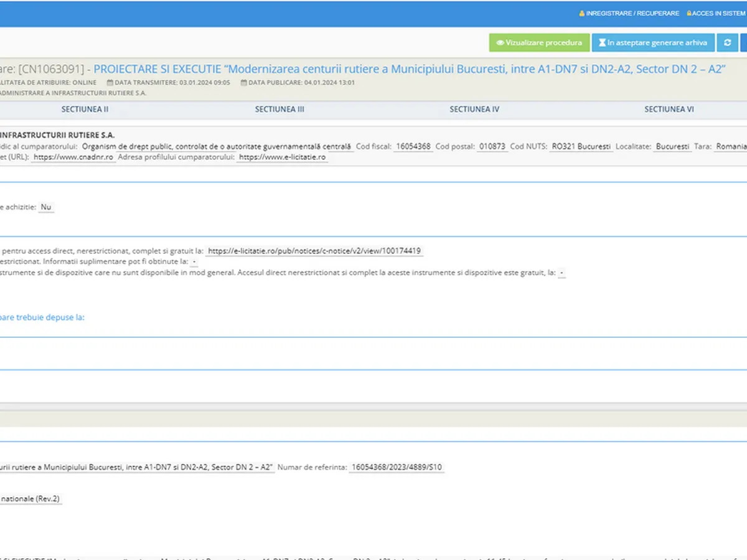
Task: Click the calendar icon next to DATA TRANSMITERE
Action: click(110, 82)
